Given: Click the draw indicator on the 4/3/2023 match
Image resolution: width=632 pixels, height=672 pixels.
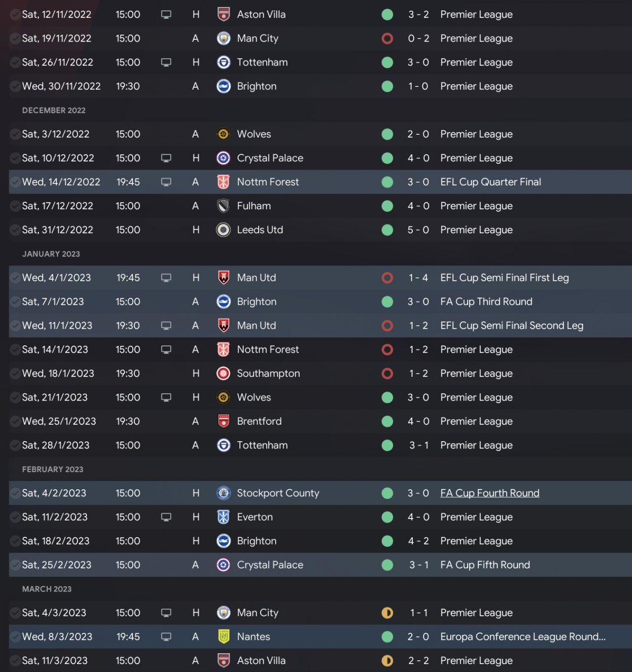Looking at the screenshot, I should pos(387,613).
